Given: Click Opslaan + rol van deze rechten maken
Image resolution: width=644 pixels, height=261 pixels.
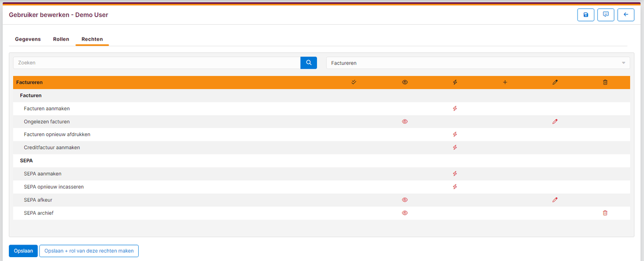Looking at the screenshot, I should tap(89, 251).
